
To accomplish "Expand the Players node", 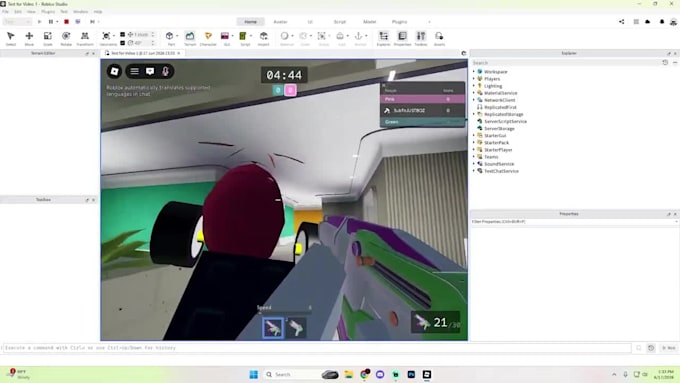I will coord(474,79).
